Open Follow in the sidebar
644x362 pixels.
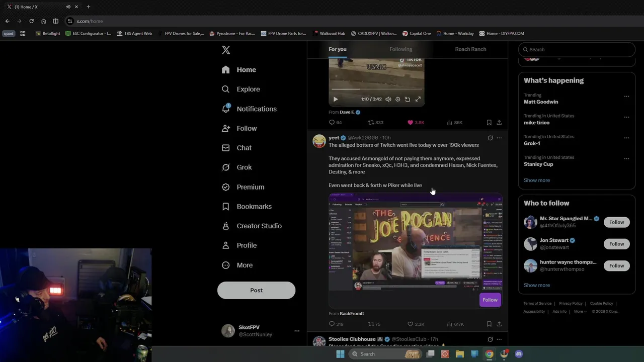[x=239, y=128]
